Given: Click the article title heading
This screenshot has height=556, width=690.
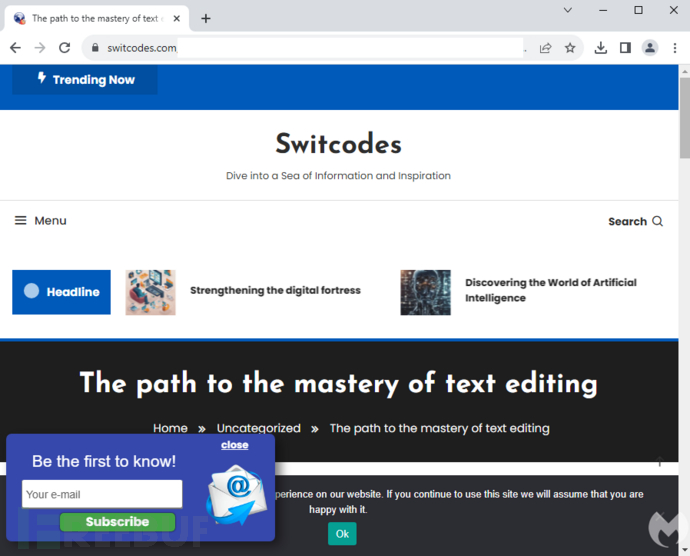Looking at the screenshot, I should pyautogui.click(x=339, y=383).
